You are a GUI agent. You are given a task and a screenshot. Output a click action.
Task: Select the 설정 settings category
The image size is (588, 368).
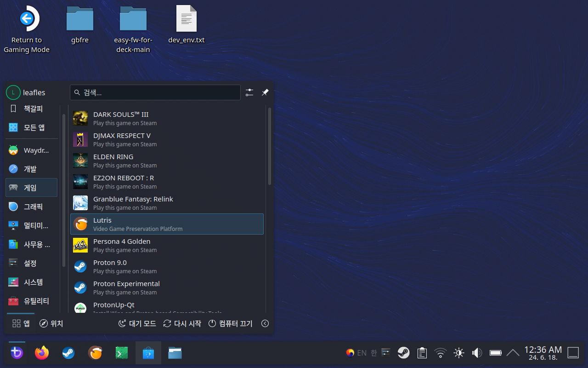pos(32,263)
